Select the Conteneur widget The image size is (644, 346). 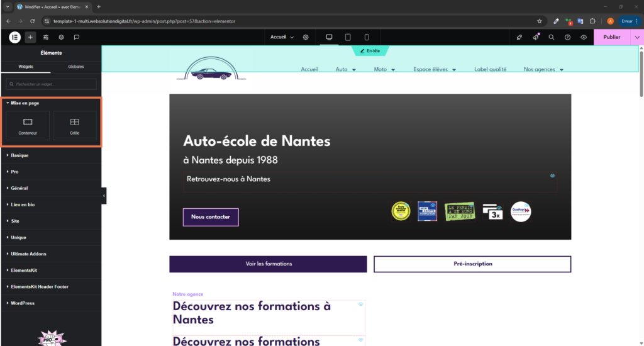[x=28, y=125]
